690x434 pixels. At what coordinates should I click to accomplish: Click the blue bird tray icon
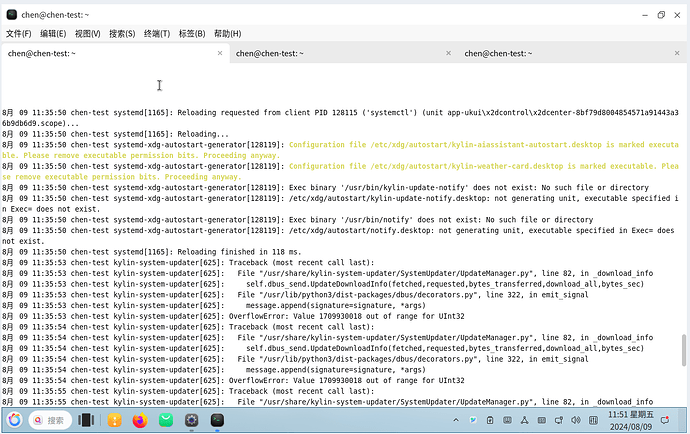[473, 420]
